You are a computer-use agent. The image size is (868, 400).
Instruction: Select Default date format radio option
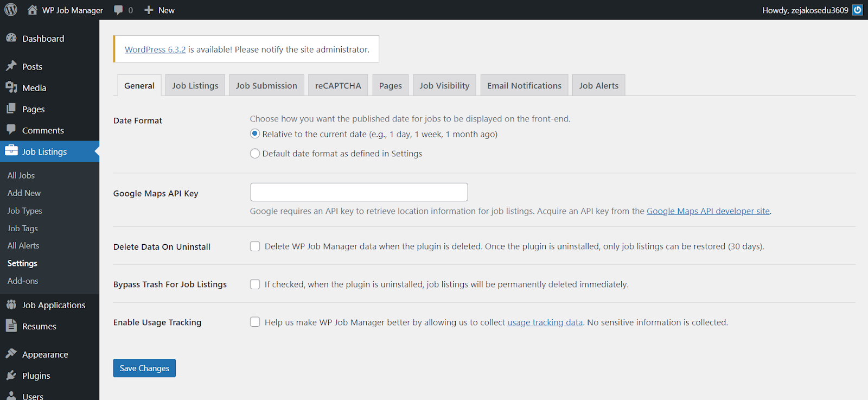[x=255, y=154]
